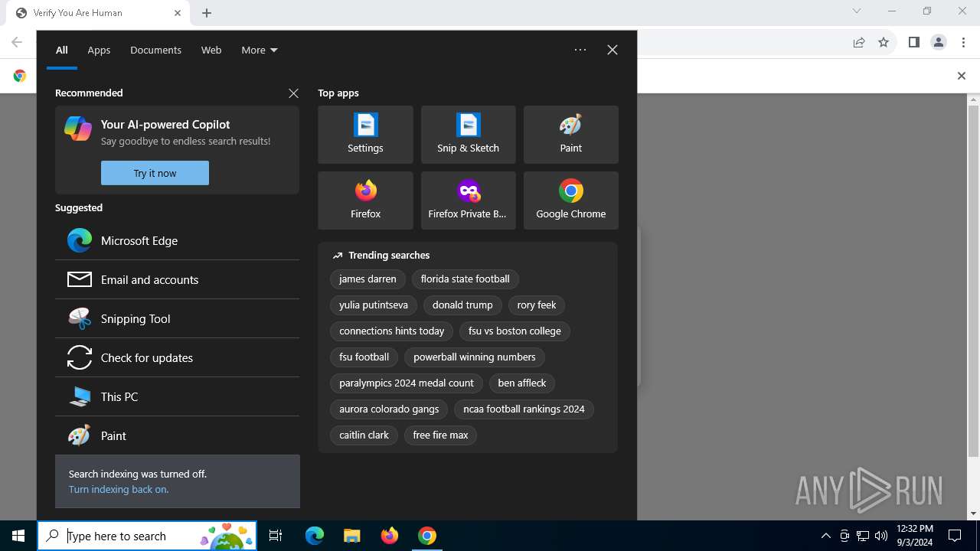Select free fire max trending chip
This screenshot has width=980, height=551.
click(x=440, y=435)
